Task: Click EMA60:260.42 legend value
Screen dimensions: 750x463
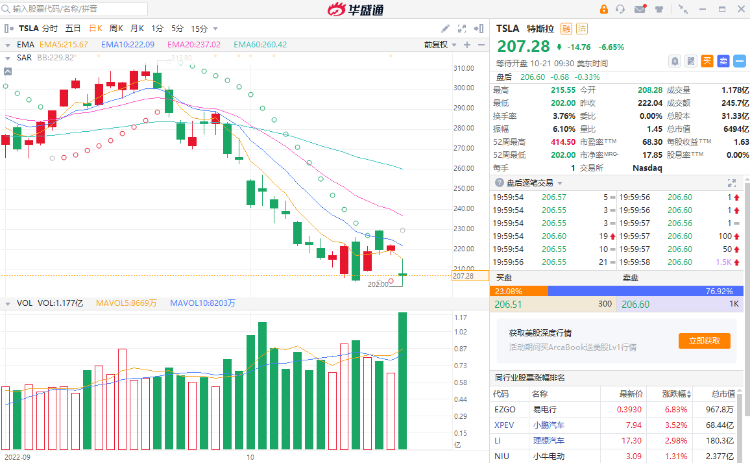Action: click(x=260, y=44)
